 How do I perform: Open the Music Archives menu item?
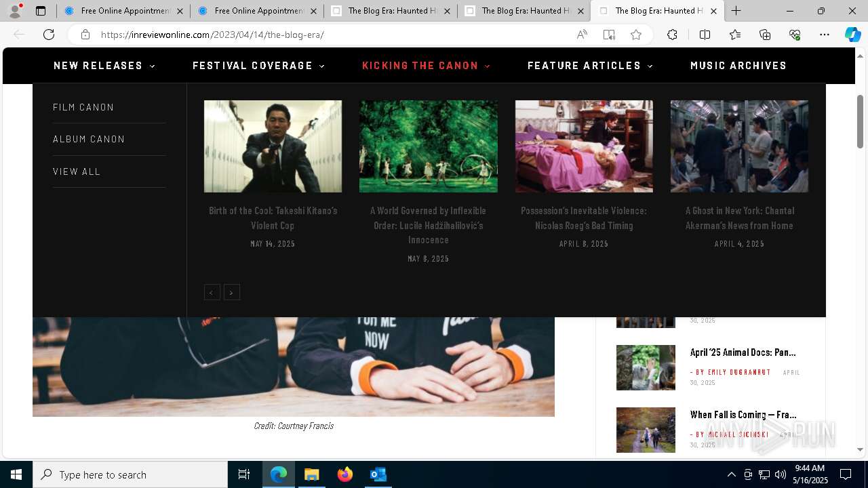(738, 66)
